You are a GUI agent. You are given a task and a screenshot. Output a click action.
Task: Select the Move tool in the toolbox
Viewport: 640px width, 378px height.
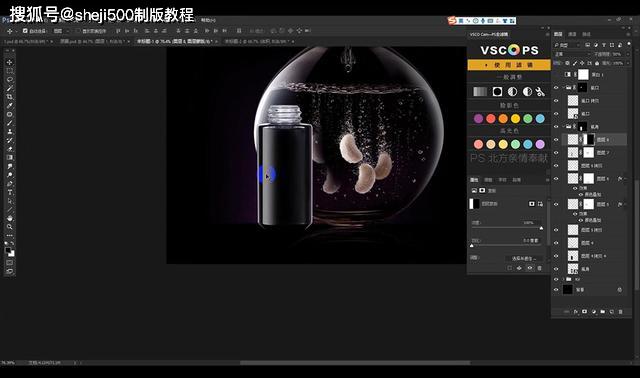9,62
